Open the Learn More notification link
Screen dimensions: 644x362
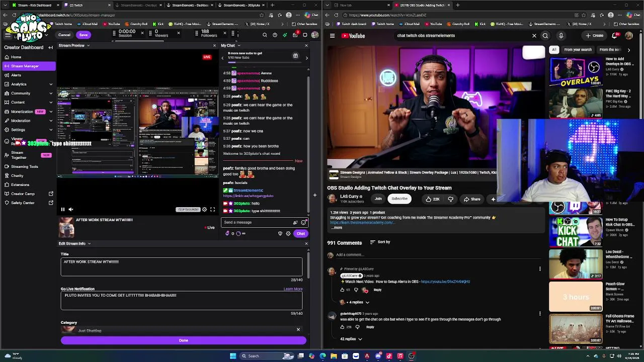[293, 289]
